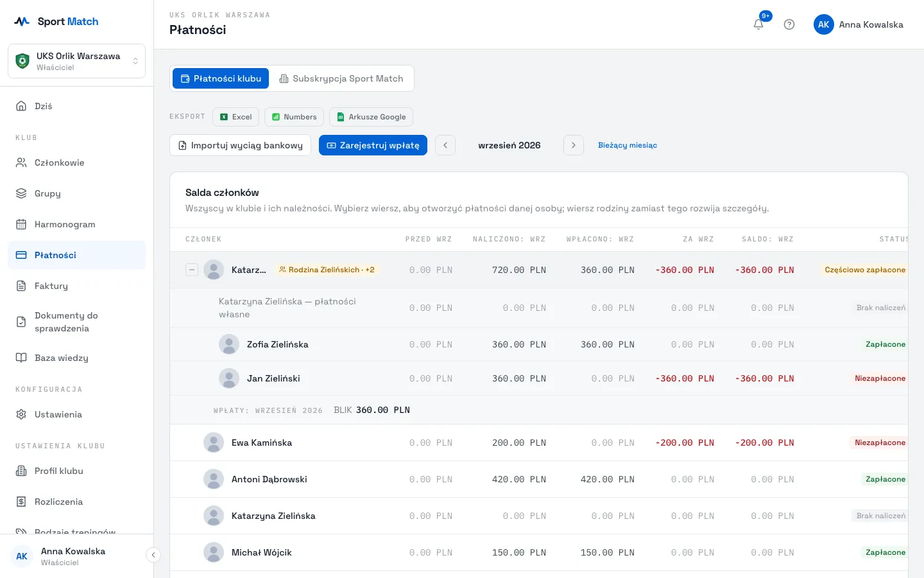
Task: Click Antoni Dąbrowski's avatar
Action: (214, 479)
